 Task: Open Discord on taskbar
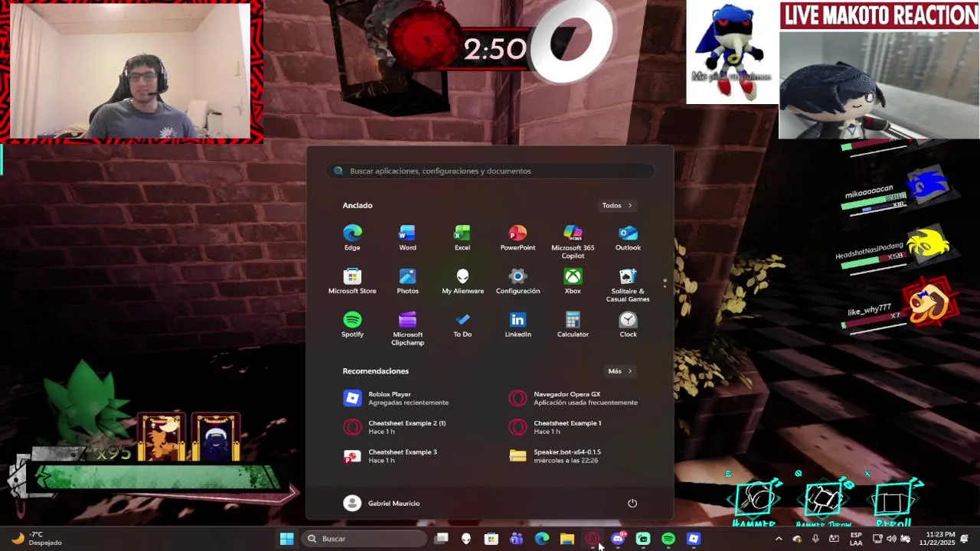click(618, 539)
